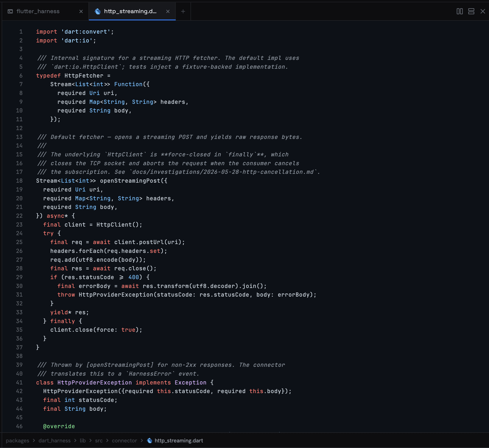Click 'headers' parameter on line 9
This screenshot has height=448, width=489.
(173, 102)
